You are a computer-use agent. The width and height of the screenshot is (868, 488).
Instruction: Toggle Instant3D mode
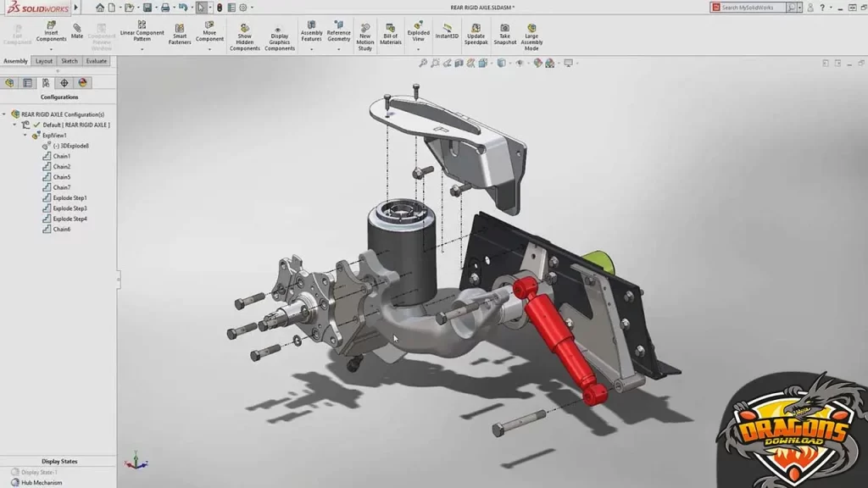click(x=447, y=32)
